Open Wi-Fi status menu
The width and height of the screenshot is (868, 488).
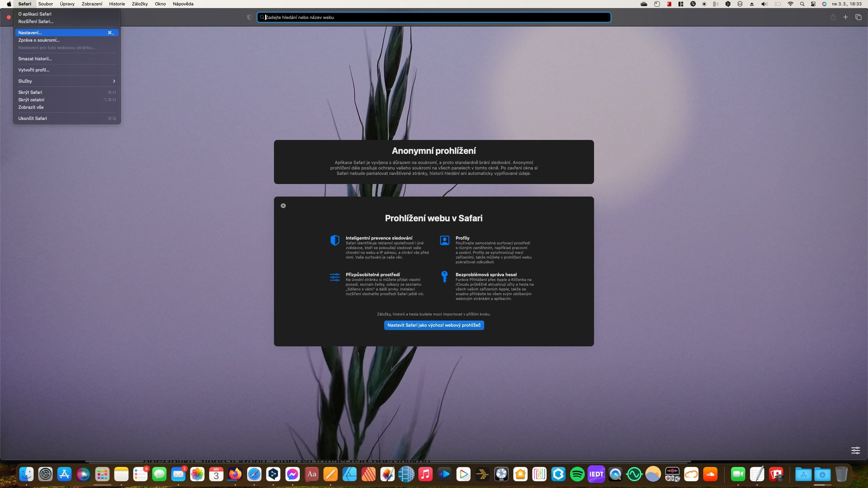(x=790, y=4)
